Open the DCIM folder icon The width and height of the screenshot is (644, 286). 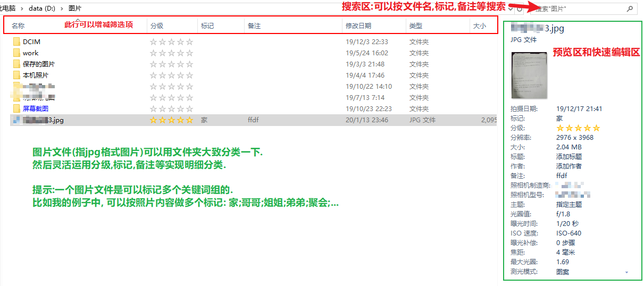16,41
